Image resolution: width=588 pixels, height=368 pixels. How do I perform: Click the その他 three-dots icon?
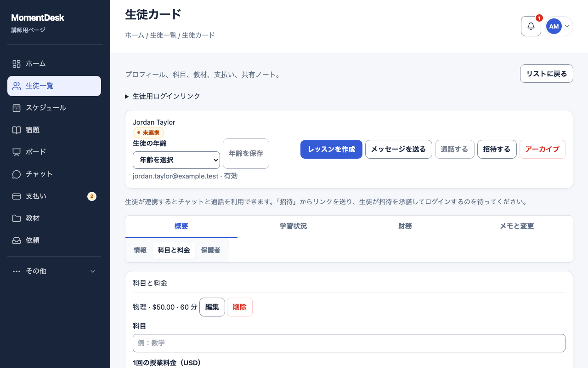click(x=17, y=271)
